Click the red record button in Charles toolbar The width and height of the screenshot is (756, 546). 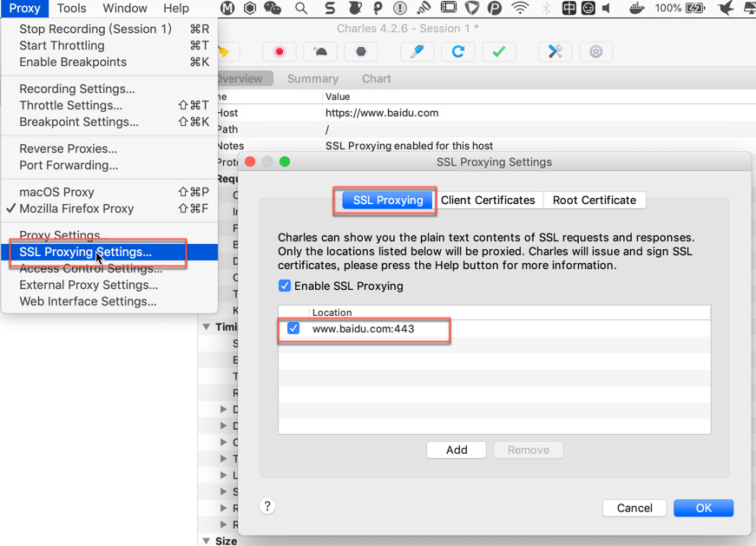click(279, 51)
